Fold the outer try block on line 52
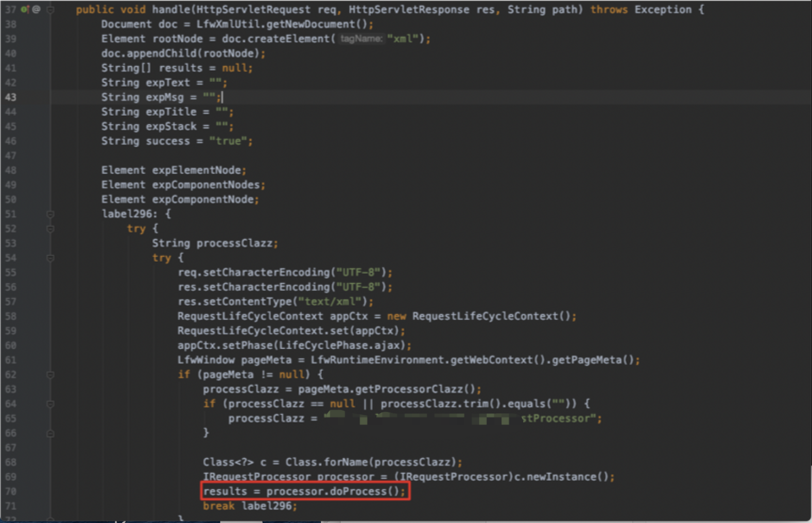The width and height of the screenshot is (812, 523). [x=50, y=229]
